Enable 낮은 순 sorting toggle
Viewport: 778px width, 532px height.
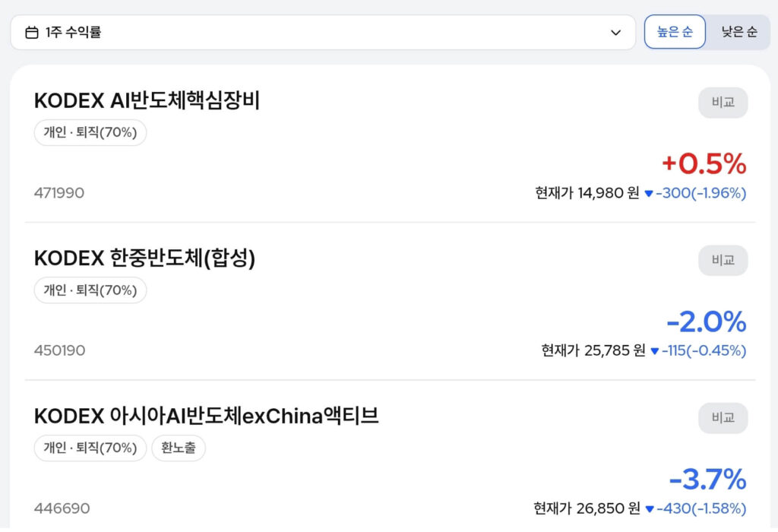click(738, 31)
